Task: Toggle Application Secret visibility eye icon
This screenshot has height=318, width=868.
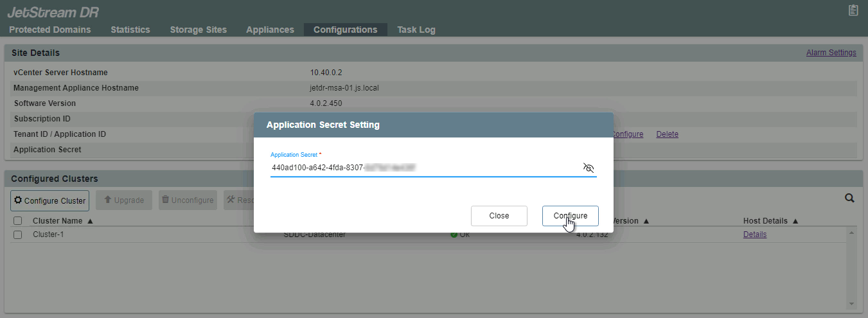Action: (588, 168)
